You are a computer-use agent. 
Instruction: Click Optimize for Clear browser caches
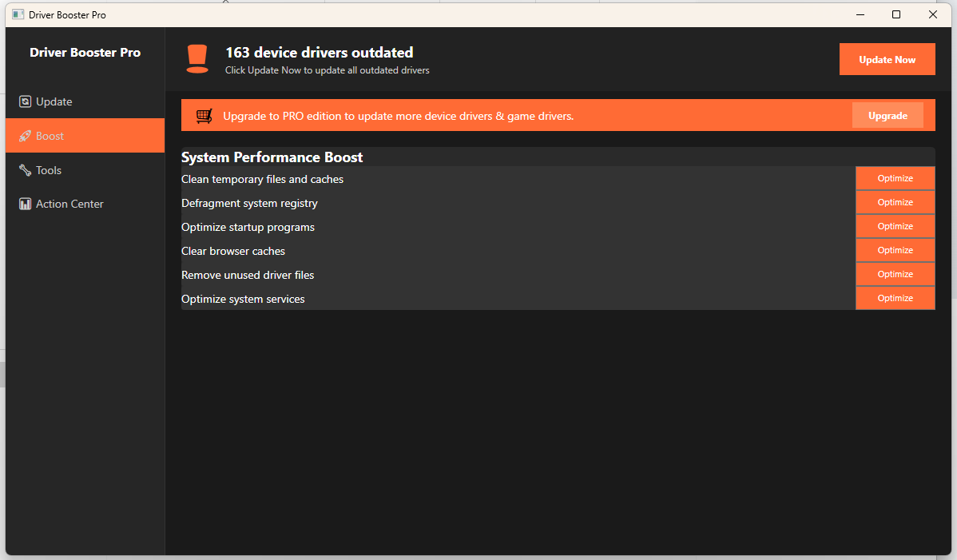(x=895, y=250)
